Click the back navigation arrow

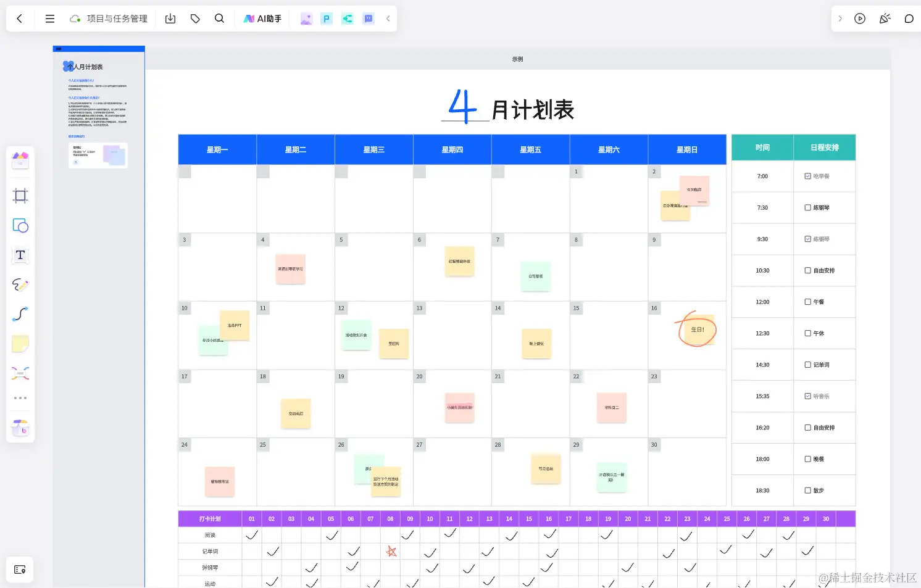pyautogui.click(x=19, y=19)
